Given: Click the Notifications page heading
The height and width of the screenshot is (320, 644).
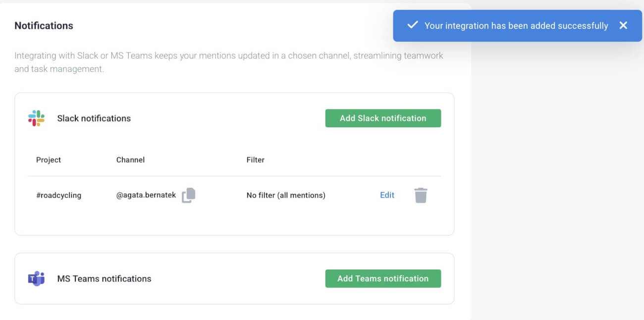Looking at the screenshot, I should click(44, 25).
